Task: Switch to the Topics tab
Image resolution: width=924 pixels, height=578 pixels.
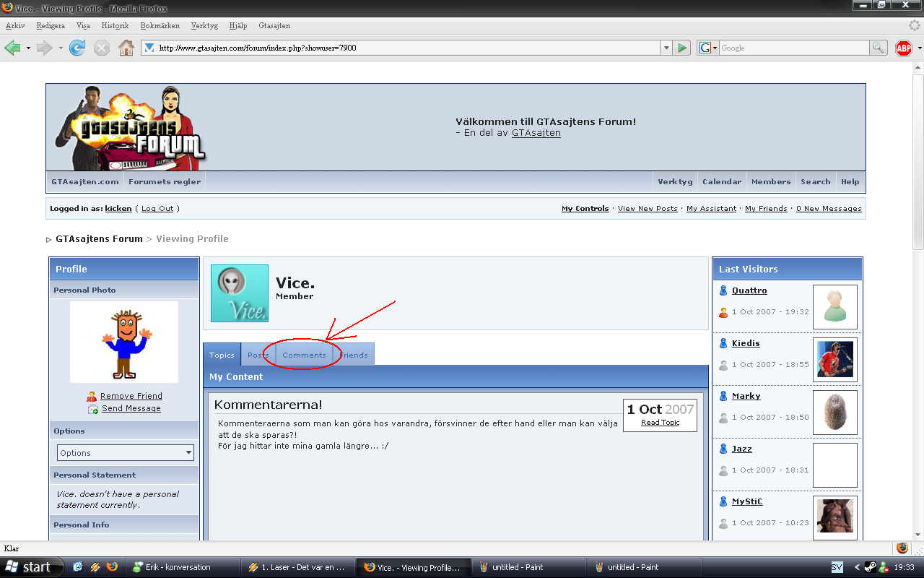Action: [222, 355]
